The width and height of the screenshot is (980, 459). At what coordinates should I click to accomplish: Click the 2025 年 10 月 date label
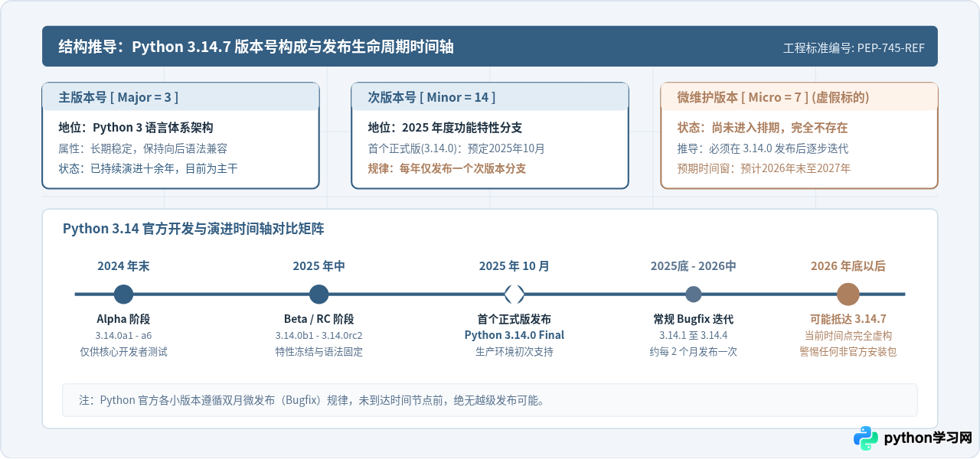(514, 266)
